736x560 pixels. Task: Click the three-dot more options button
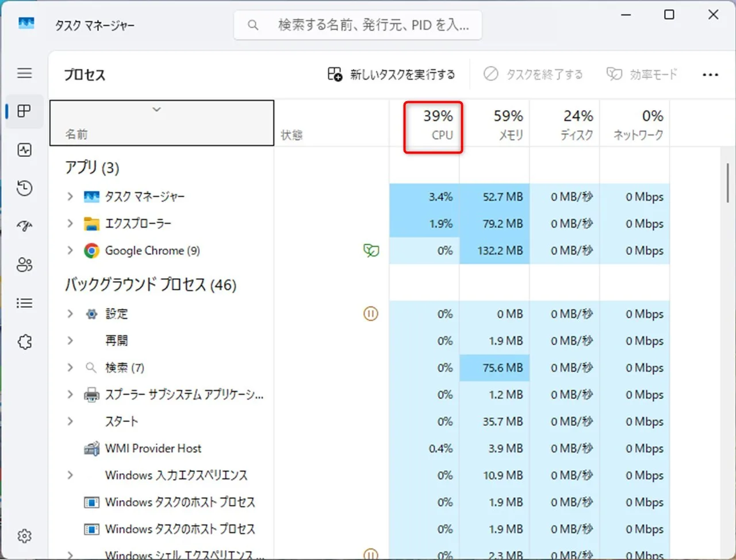(710, 75)
